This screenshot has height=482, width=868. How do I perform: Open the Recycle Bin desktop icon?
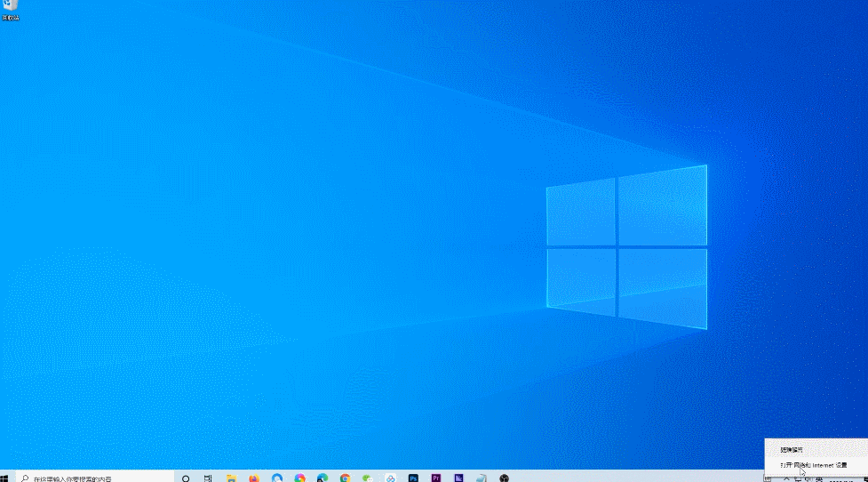pos(11,10)
